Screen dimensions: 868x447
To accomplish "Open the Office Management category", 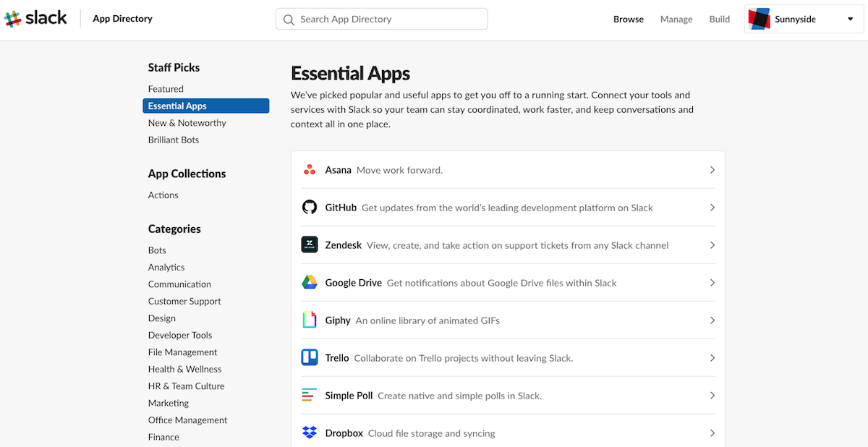I will [187, 420].
